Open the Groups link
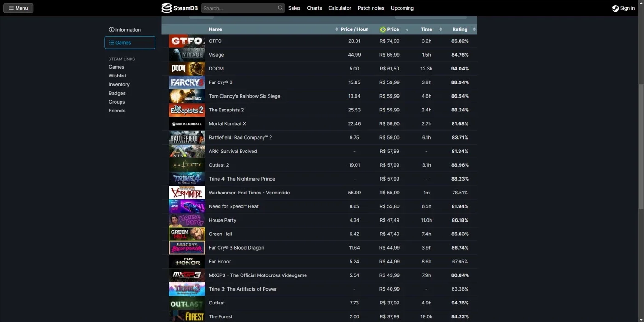Viewport: 644px width, 322px height. (117, 102)
